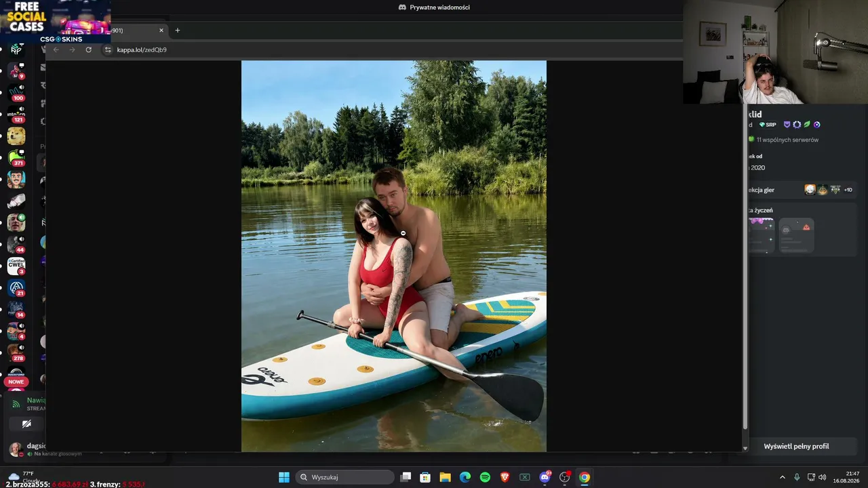The image size is (868, 488).
Task: Switch to Discord on the taskbar
Action: pyautogui.click(x=545, y=477)
